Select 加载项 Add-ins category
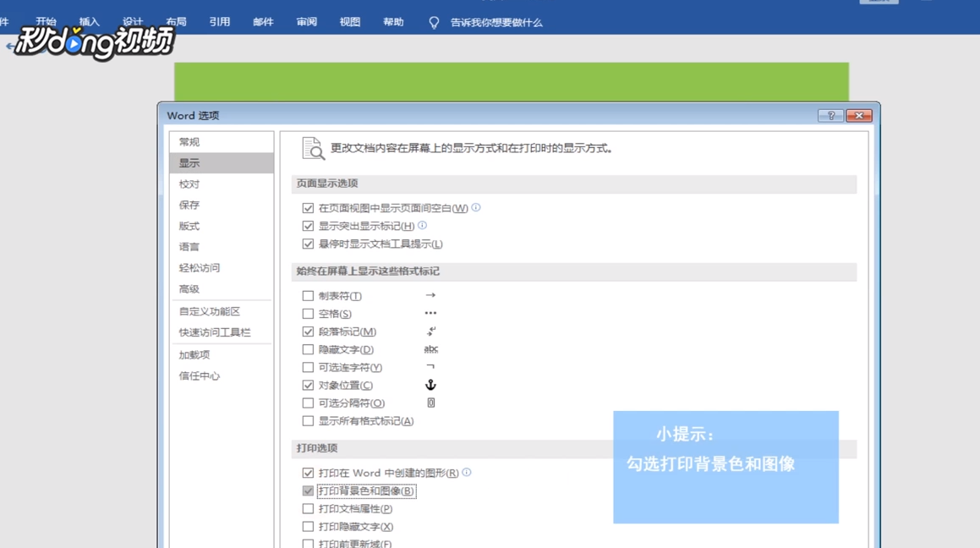This screenshot has width=980, height=548. (222, 355)
